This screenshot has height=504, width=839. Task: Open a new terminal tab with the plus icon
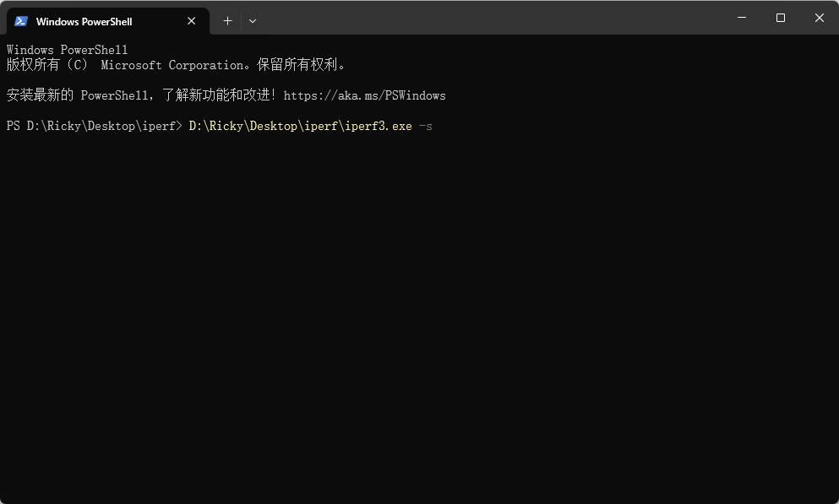click(226, 20)
